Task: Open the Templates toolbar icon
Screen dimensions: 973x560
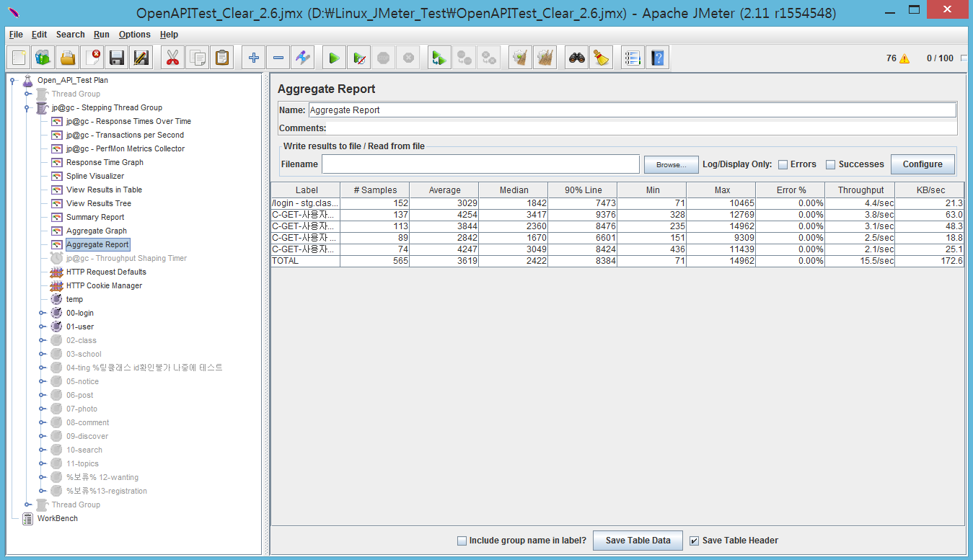Action: point(43,58)
